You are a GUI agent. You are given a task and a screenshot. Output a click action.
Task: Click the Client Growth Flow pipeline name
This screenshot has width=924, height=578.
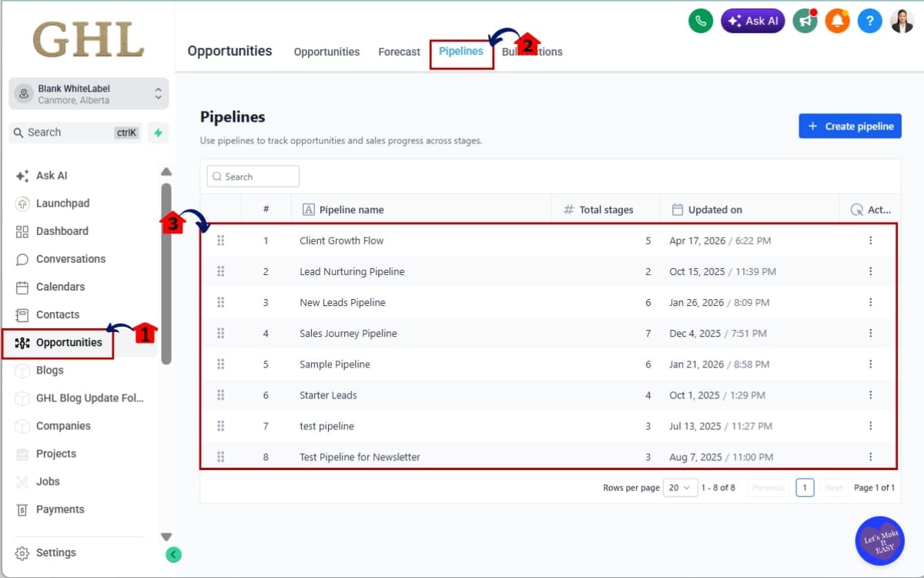[342, 240]
